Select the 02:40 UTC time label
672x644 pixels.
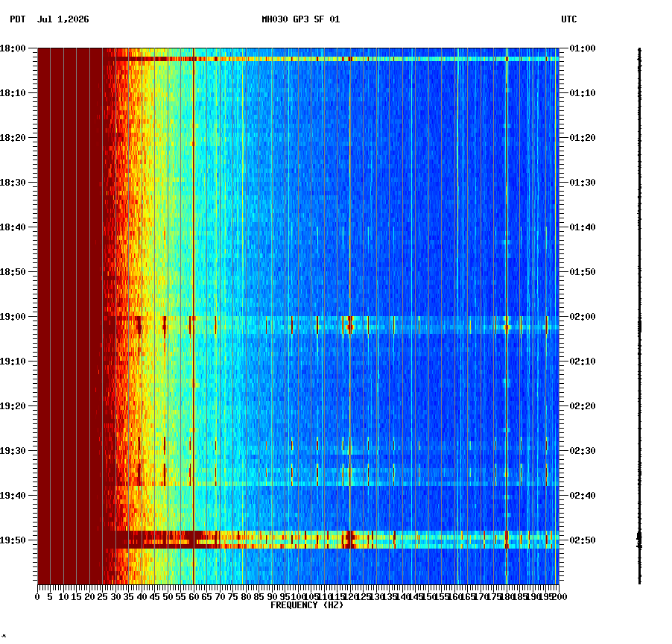[583, 496]
